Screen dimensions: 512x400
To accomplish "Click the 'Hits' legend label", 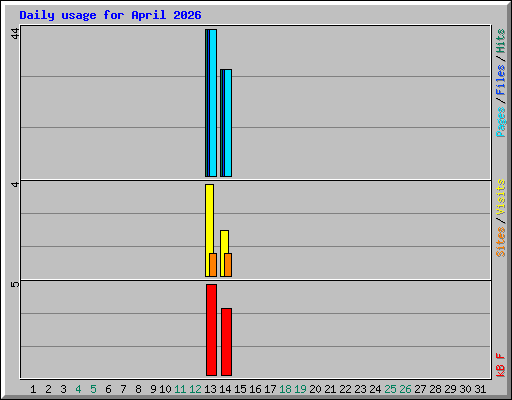I will (501, 41).
